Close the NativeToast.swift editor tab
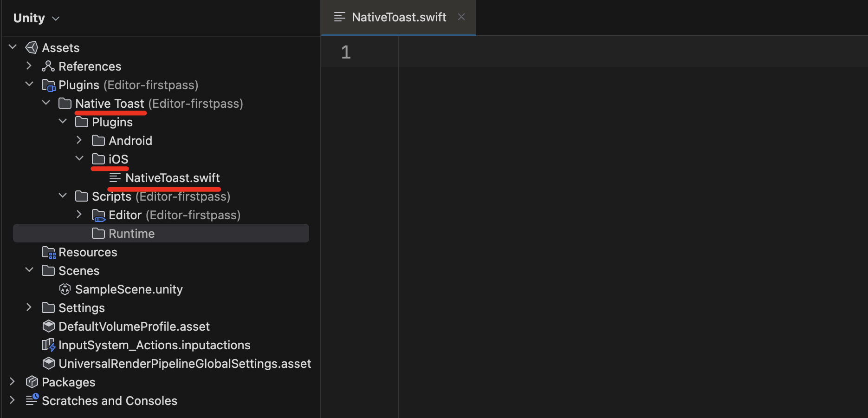Viewport: 868px width, 418px height. [x=461, y=17]
